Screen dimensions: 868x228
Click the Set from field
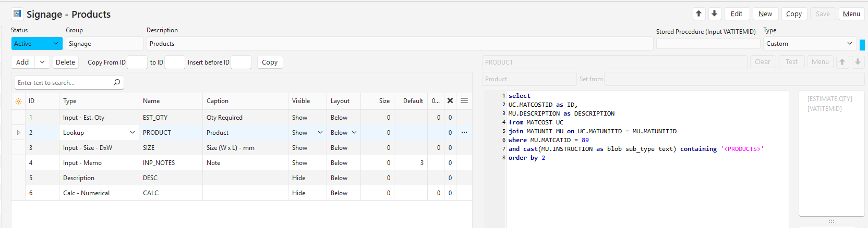pyautogui.click(x=734, y=79)
